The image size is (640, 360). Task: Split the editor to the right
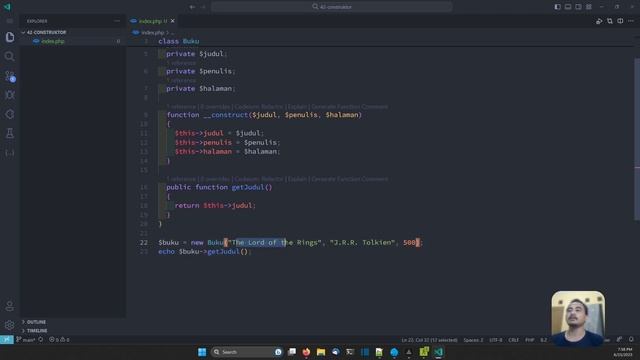[x=620, y=21]
